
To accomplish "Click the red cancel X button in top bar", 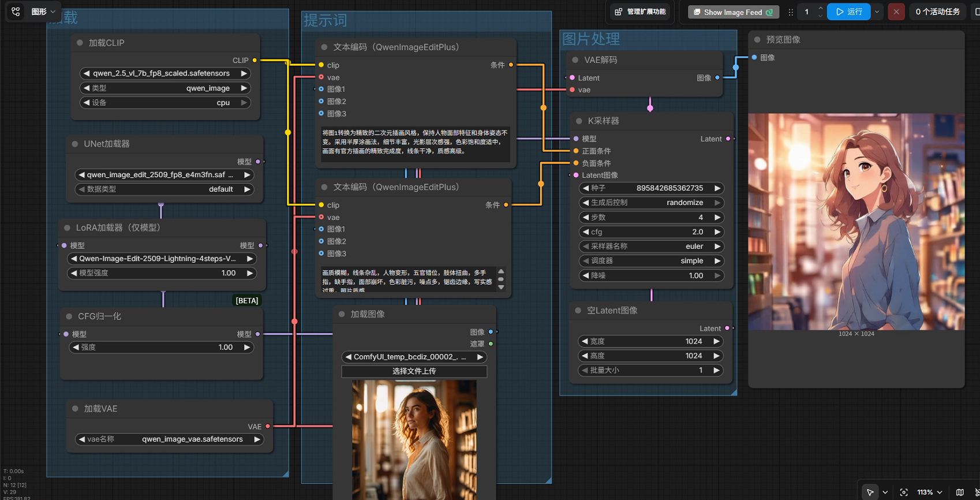I will [896, 12].
